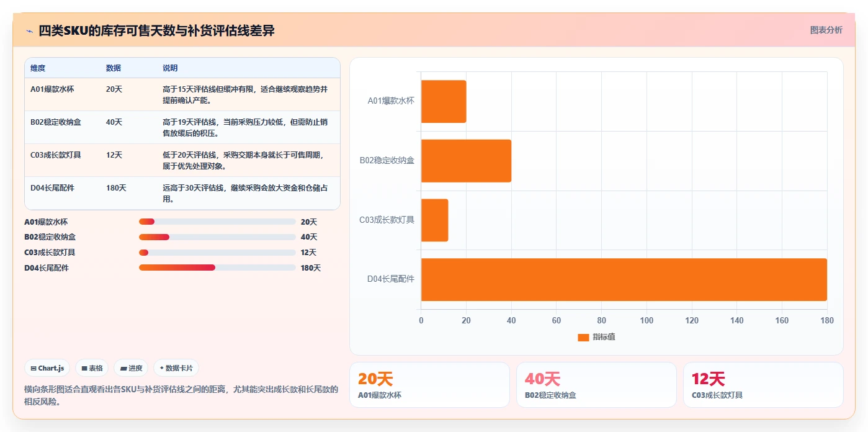Click the C03成长款灯具 bar in the chart
Screen dimensions: 868x432
click(434, 220)
